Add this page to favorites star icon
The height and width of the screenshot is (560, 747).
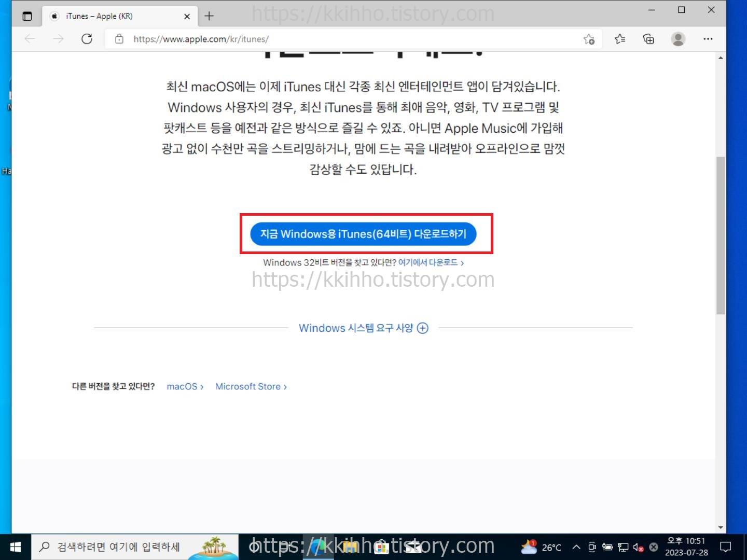tap(589, 39)
